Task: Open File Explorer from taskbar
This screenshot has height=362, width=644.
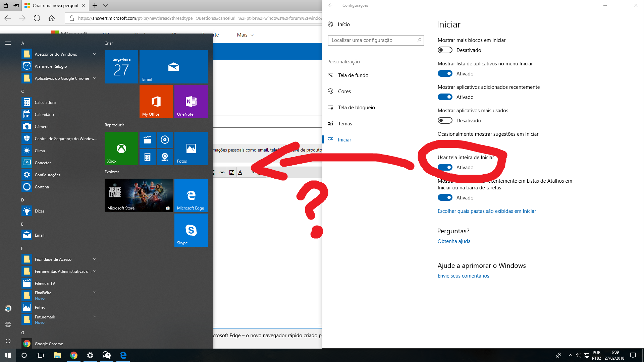Action: point(57,355)
